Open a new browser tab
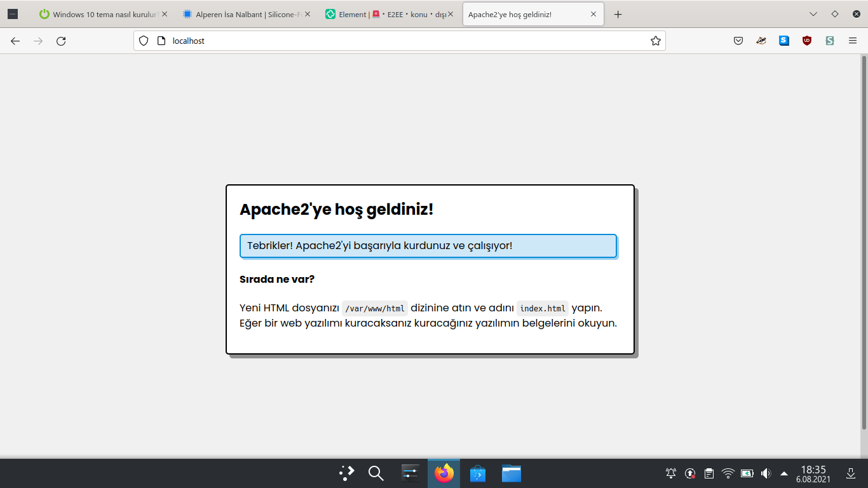868x488 pixels. 618,14
